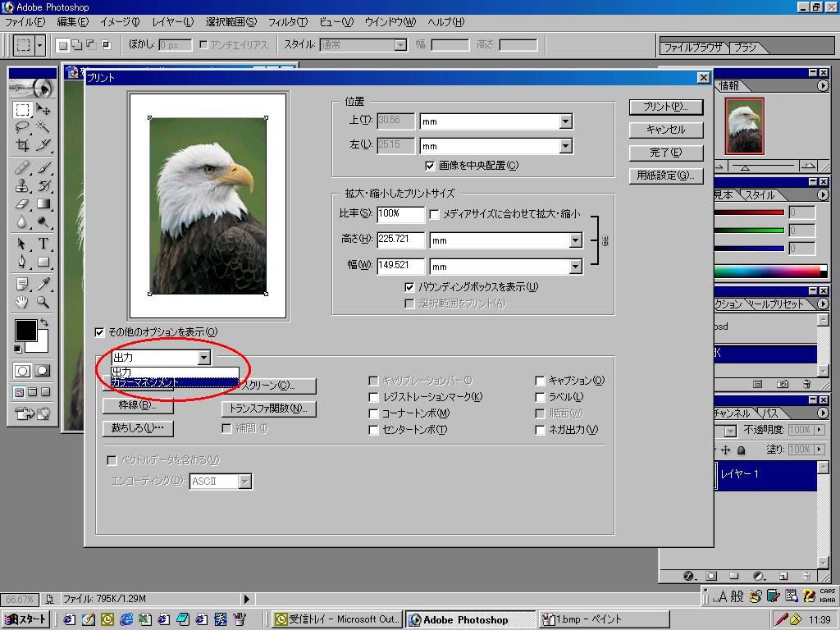The height and width of the screenshot is (630, 840).
Task: Select the Crop tool
Action: pyautogui.click(x=23, y=146)
